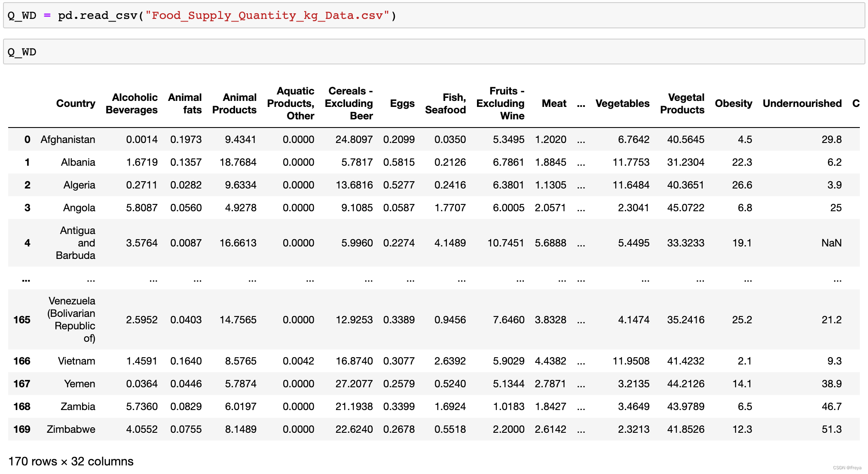Click the Aquatic Products, Other header
Viewport: 868px width, 474px height.
point(291,103)
